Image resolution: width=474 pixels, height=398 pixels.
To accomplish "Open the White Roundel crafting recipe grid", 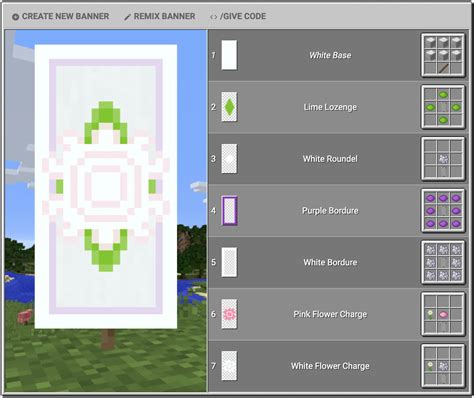I will click(x=443, y=159).
